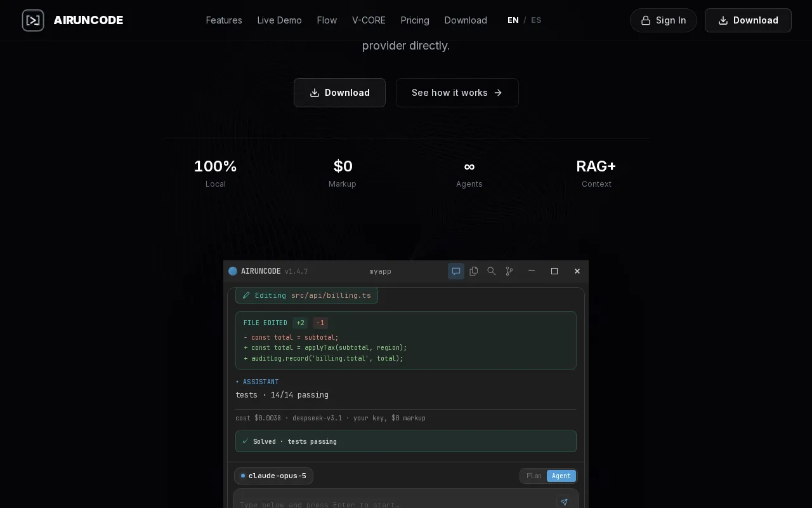
Task: Click the +2 additions badge
Action: coord(300,323)
